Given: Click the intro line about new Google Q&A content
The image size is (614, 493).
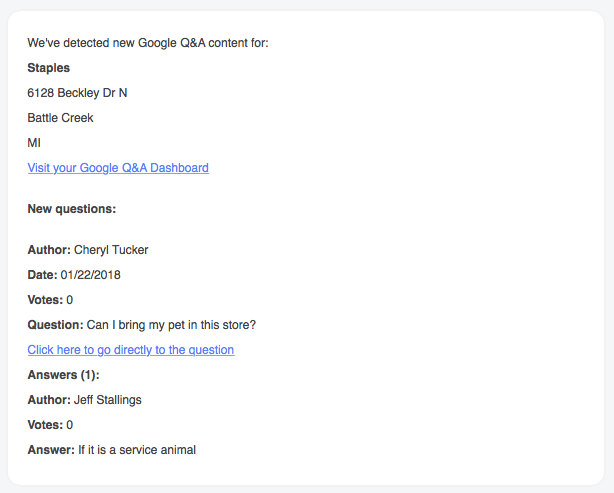Looking at the screenshot, I should tap(148, 43).
